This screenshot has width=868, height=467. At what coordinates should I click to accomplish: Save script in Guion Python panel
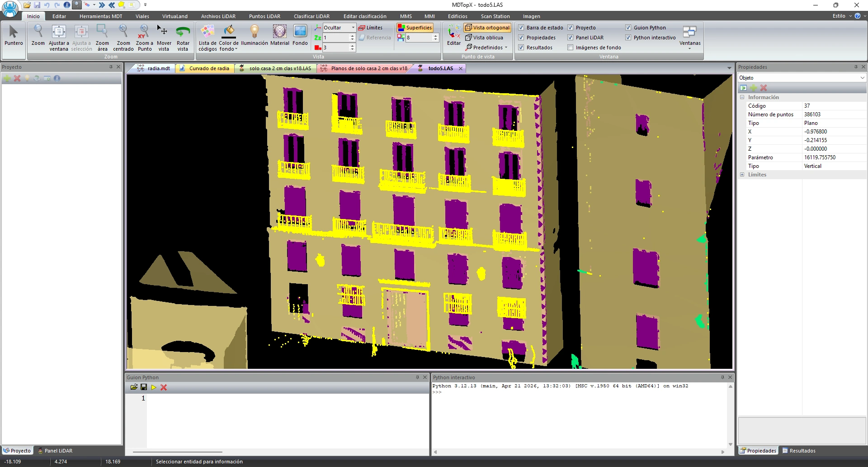[144, 387]
